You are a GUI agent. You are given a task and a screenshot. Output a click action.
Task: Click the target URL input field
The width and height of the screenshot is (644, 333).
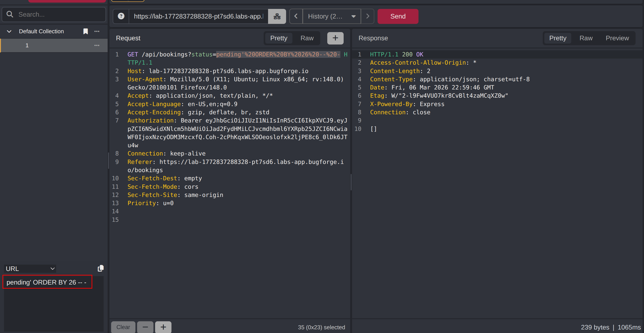click(198, 16)
